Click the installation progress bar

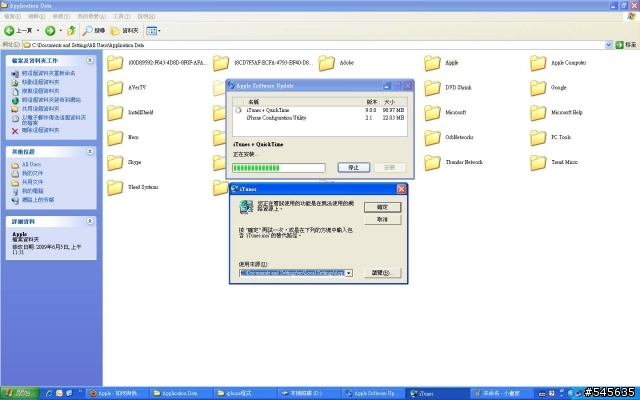278,168
